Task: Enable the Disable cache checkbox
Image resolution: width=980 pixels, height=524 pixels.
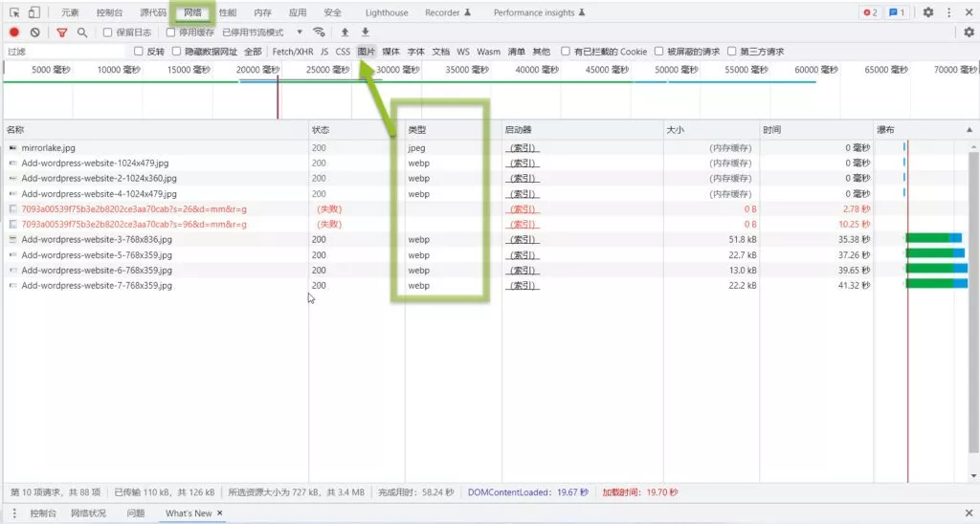Action: pyautogui.click(x=170, y=32)
